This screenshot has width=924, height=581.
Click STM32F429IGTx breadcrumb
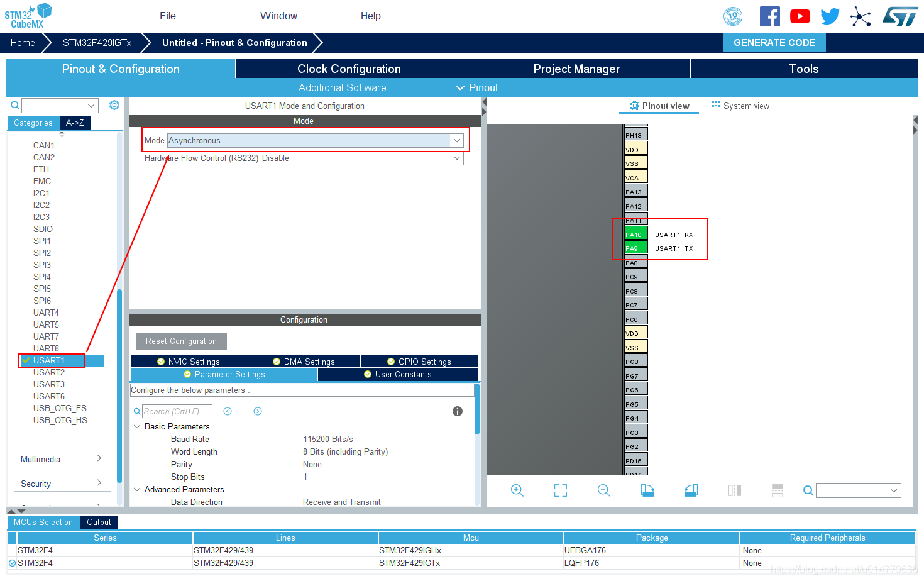tap(97, 43)
